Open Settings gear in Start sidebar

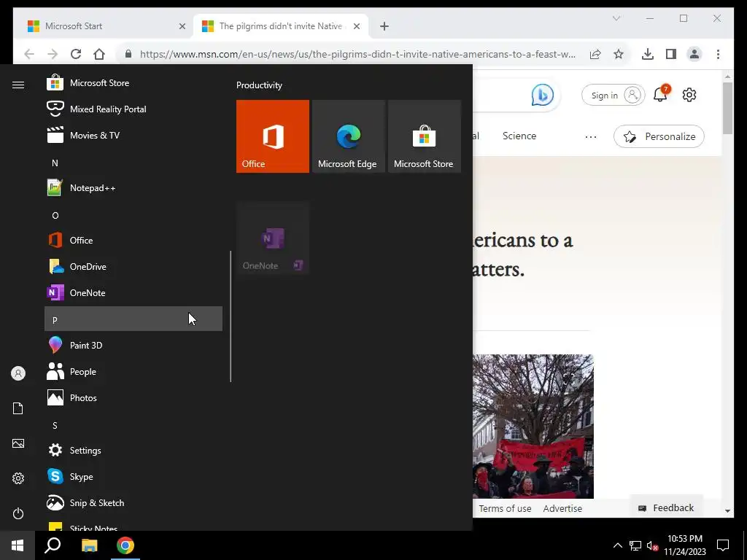(x=18, y=478)
